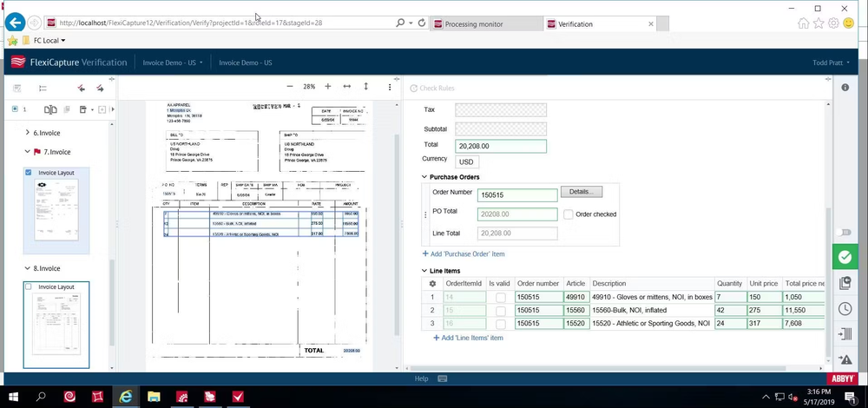Click the green checkmark complete task button
Viewport: 868px width, 408px height.
[845, 257]
